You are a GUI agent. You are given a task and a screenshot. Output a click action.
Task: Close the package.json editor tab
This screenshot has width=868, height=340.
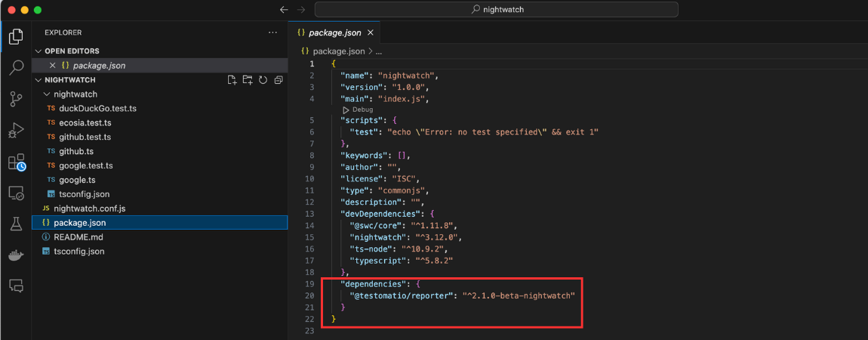[370, 32]
